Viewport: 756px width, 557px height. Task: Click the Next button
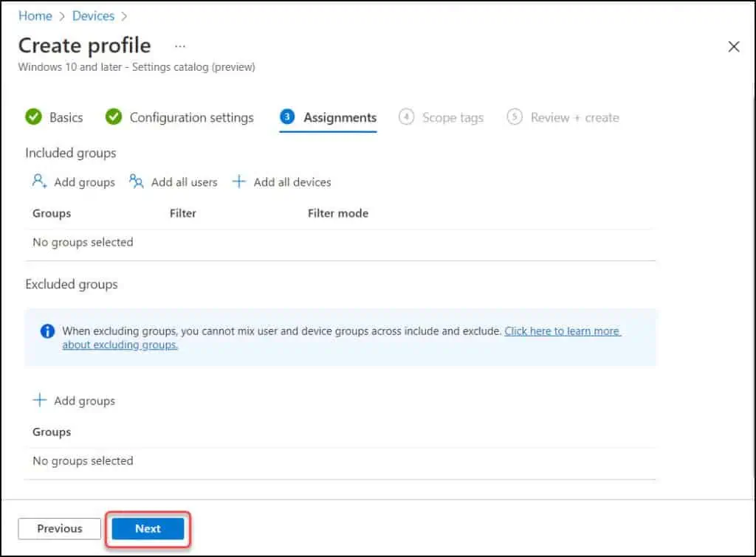tap(148, 528)
